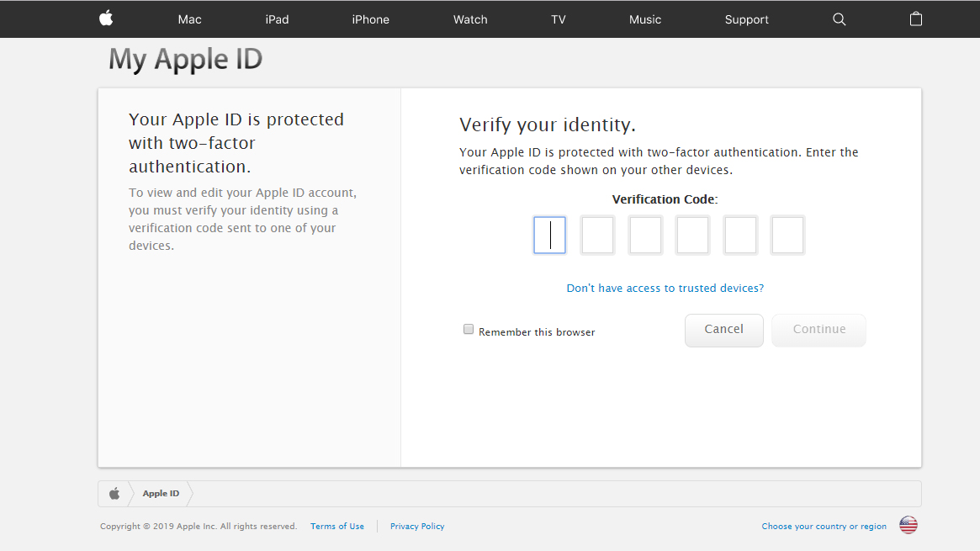Click the US flag region icon
Screen dimensions: 980x551
click(908, 526)
